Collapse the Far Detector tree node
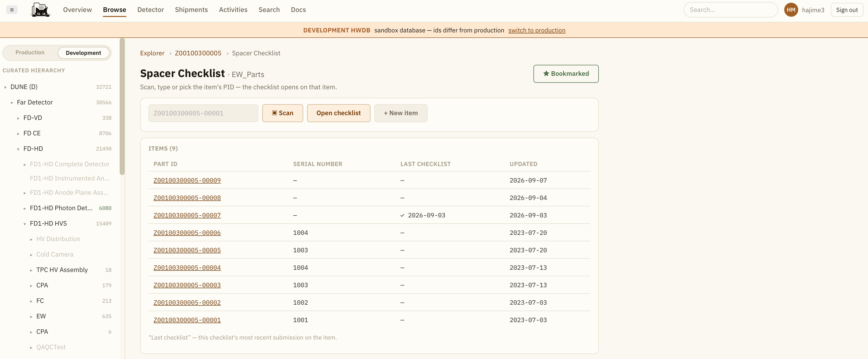This screenshot has height=359, width=868. [12, 103]
